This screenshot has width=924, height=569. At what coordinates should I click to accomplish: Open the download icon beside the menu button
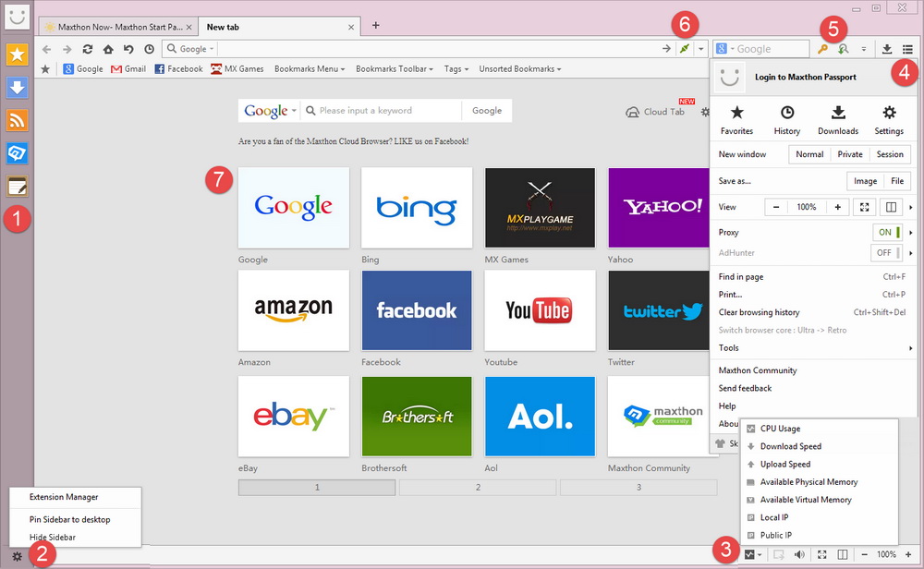tap(886, 49)
